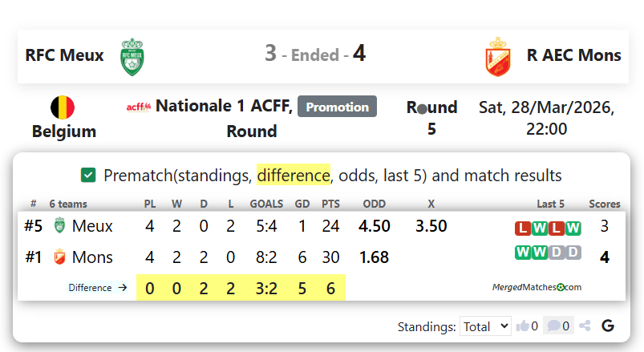644x352 pixels.
Task: Click the R AEC Mons team name
Action: [574, 55]
